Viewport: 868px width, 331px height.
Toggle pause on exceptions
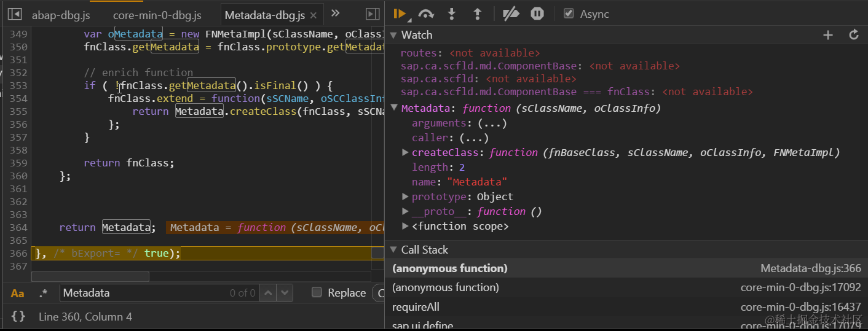[537, 14]
